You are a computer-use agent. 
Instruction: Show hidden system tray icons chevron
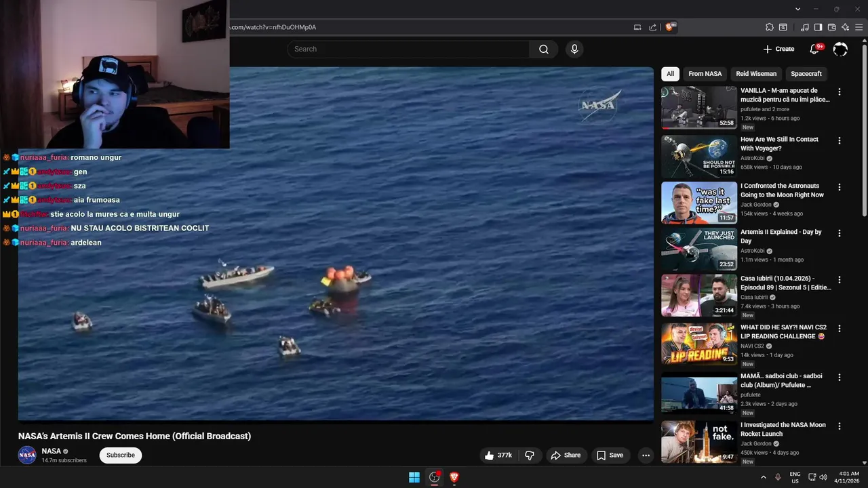click(763, 477)
